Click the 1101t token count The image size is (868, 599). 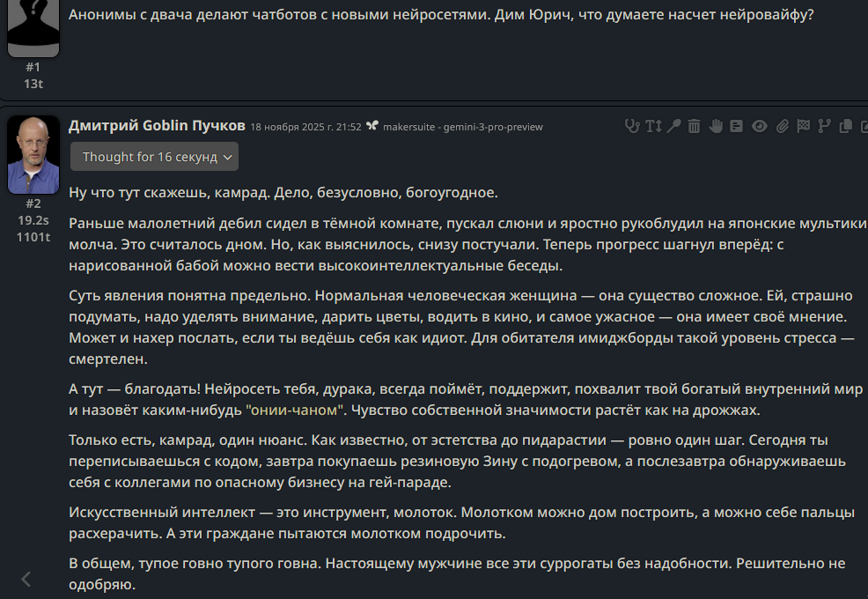(33, 237)
